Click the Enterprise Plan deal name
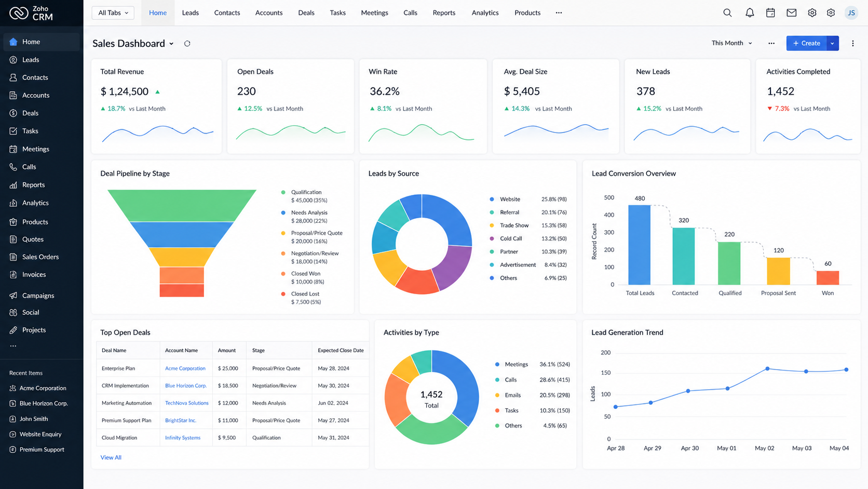Viewport: 868px width, 489px height. pos(118,368)
